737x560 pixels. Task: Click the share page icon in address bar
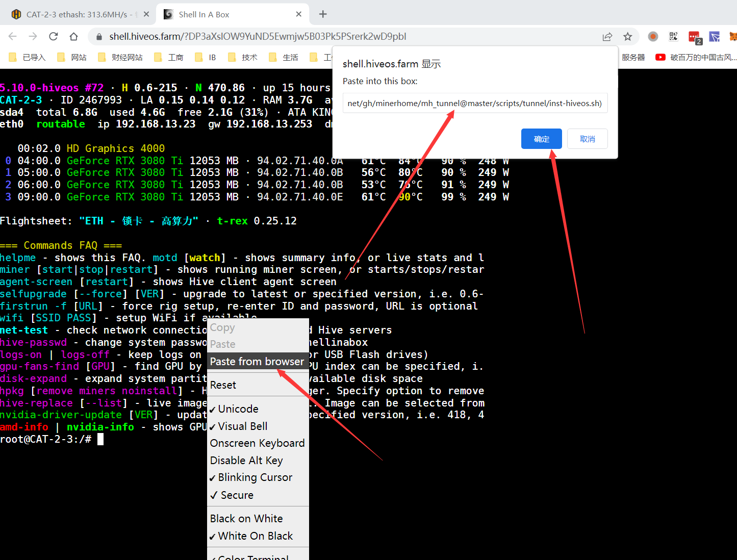coord(607,37)
